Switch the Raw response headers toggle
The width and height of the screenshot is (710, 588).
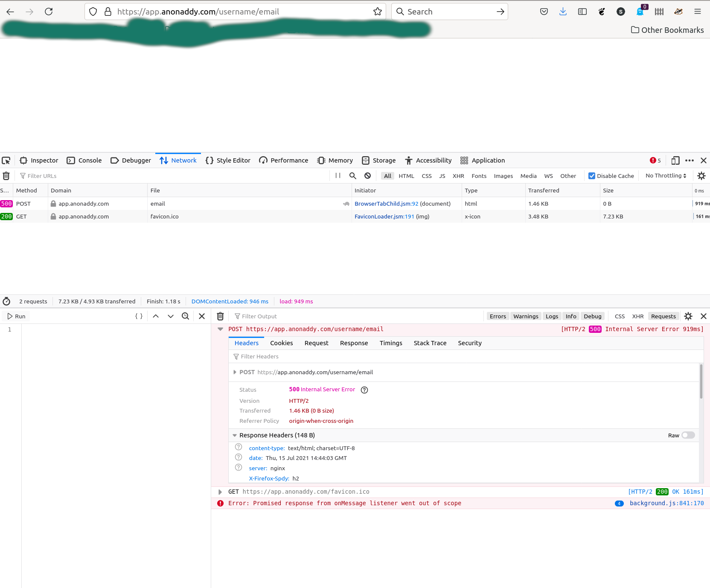click(688, 435)
